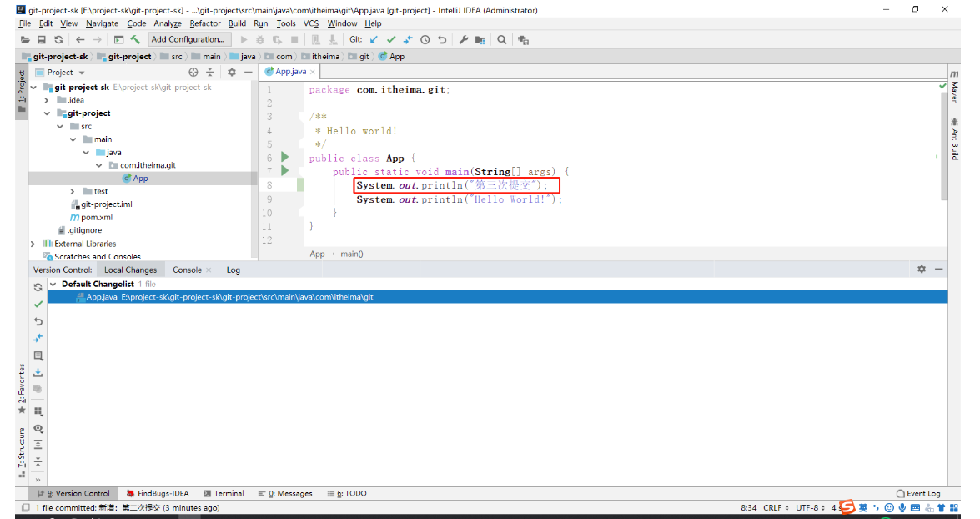Click Expand All icon in Version Control sidebar
This screenshot has width=980, height=519.
click(x=38, y=445)
